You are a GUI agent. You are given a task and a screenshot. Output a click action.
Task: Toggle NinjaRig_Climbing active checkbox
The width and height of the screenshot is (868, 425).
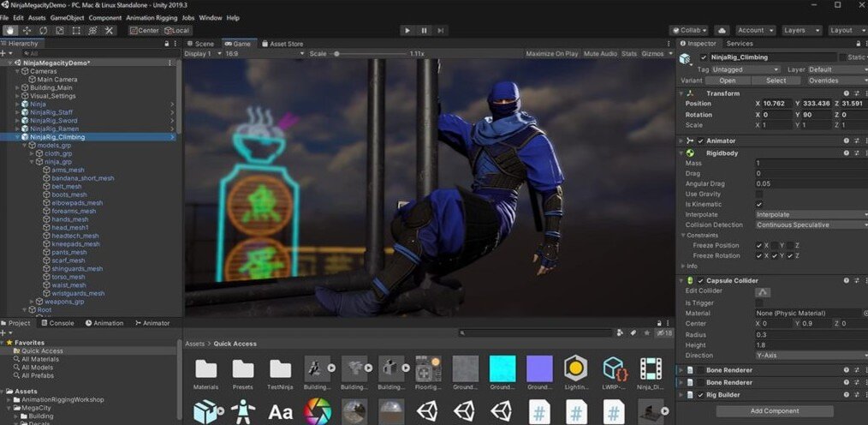704,57
